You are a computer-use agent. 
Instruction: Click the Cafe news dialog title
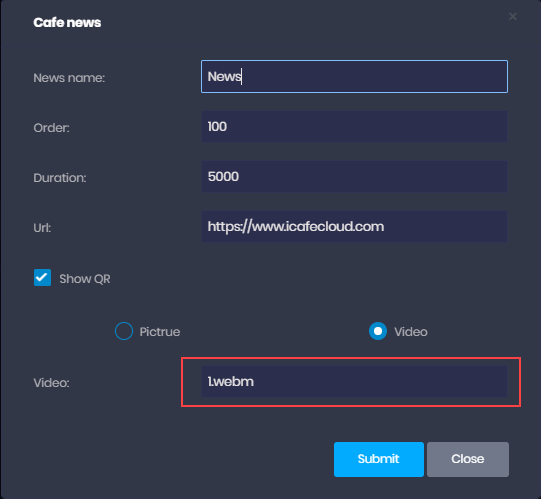(67, 22)
